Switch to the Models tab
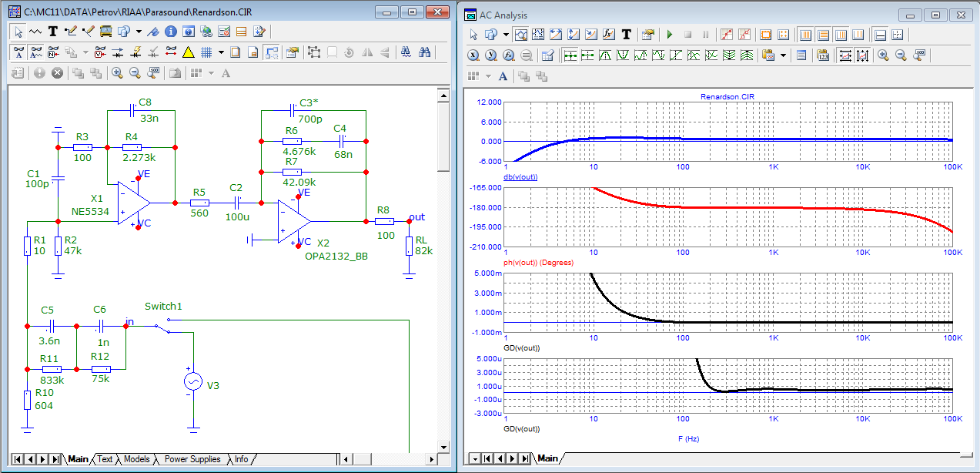This screenshot has height=473, width=980. coord(136,459)
